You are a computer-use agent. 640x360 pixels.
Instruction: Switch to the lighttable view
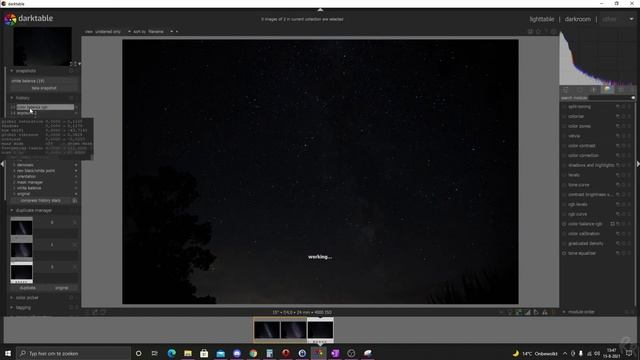542,19
